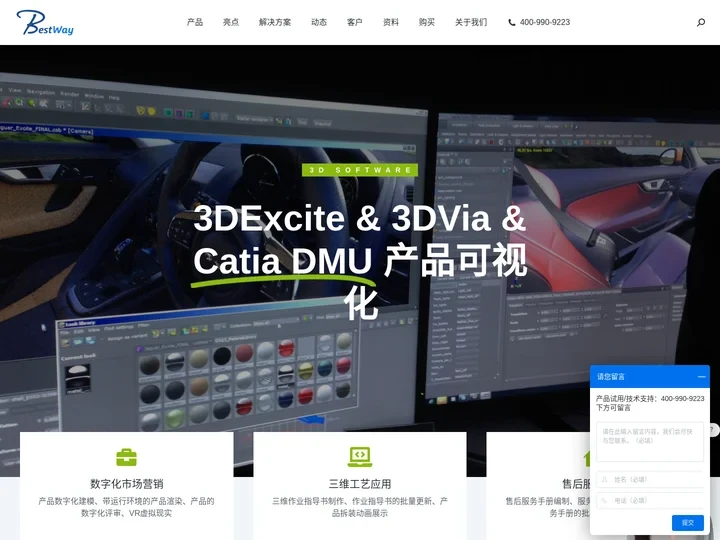720x540 pixels.
Task: Open the 亮点 menu item
Action: click(231, 22)
